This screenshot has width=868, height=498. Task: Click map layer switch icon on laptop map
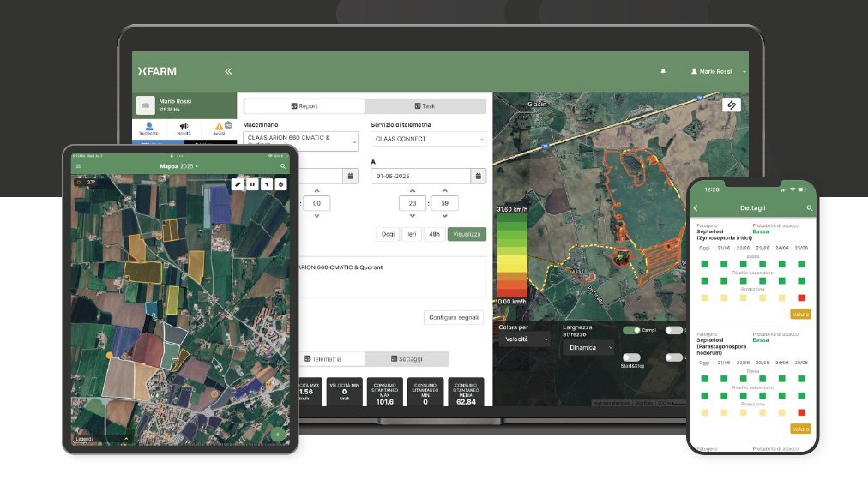click(732, 105)
